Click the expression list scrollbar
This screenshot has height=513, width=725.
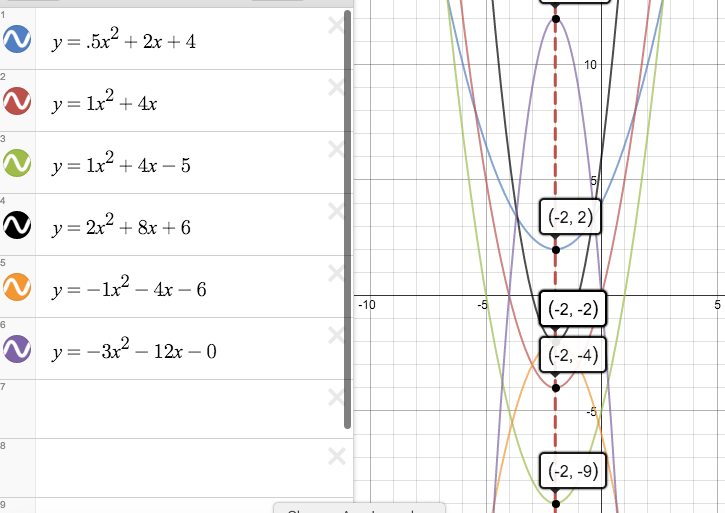(348, 220)
